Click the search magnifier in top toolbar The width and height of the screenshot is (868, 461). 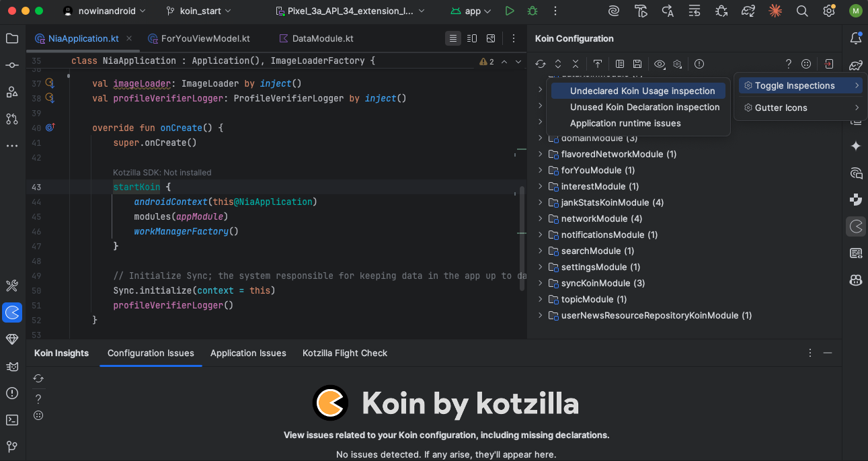tap(802, 11)
